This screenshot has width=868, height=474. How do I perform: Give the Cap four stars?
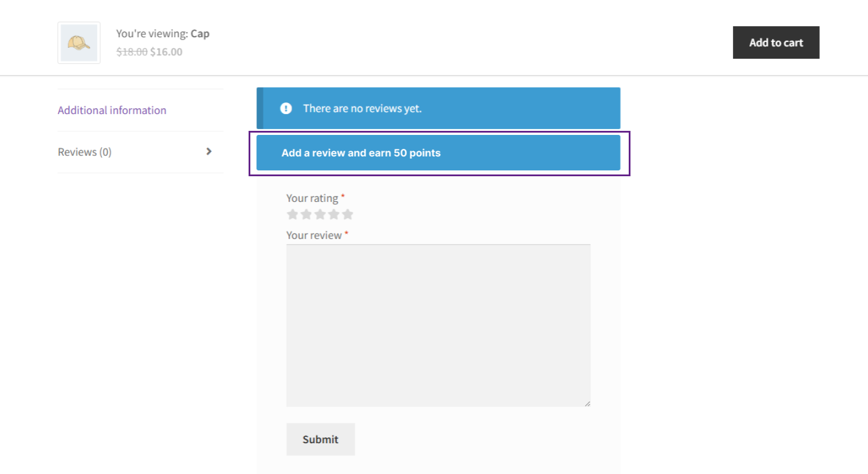point(334,215)
